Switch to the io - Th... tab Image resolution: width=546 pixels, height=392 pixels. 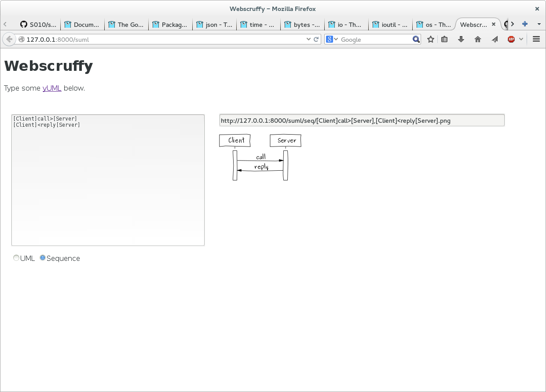346,25
